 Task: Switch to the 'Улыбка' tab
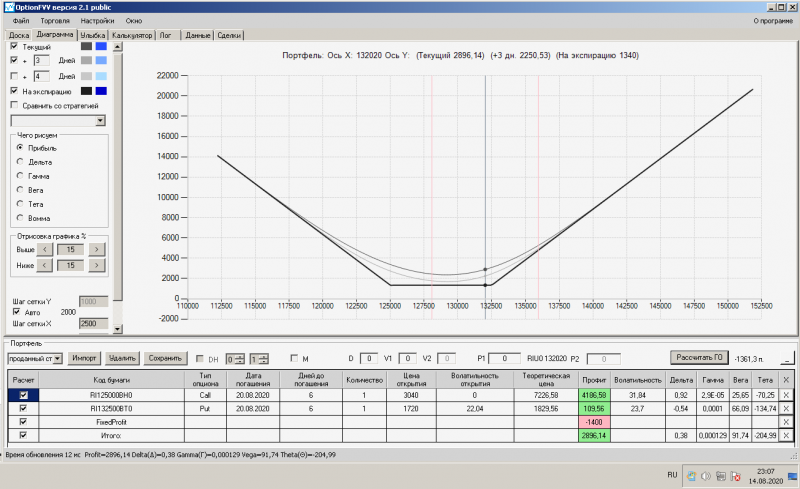coord(93,35)
